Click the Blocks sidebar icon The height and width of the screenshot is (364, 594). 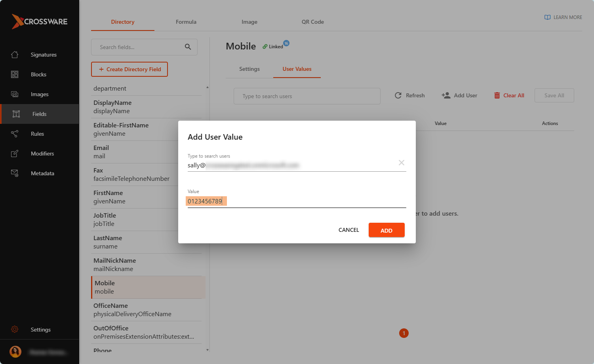pos(15,74)
